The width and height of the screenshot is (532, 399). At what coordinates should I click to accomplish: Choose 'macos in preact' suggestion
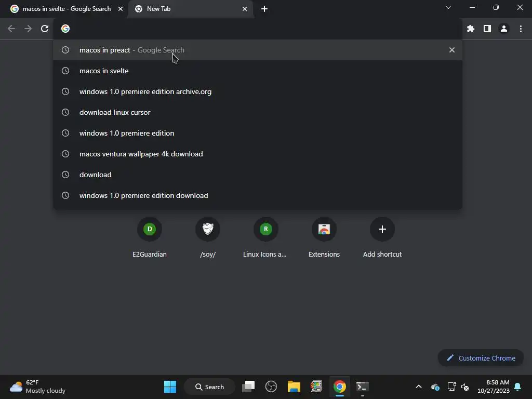coord(258,50)
